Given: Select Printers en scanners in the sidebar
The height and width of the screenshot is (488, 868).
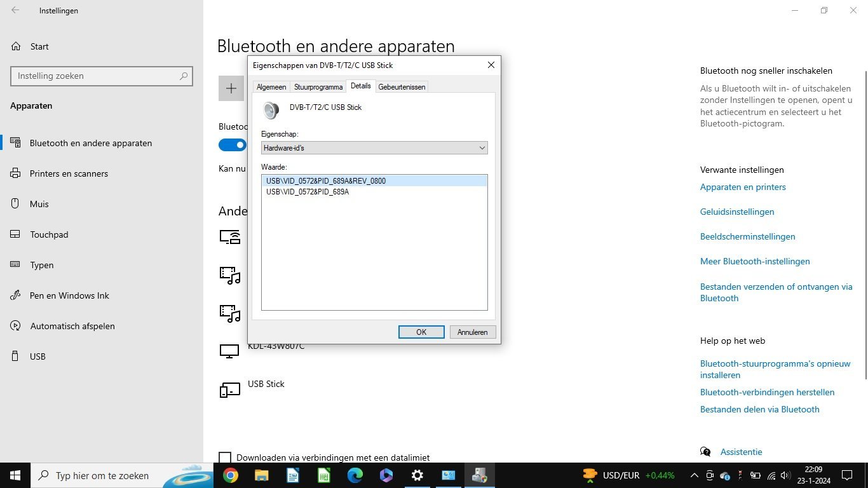Looking at the screenshot, I should [x=69, y=173].
